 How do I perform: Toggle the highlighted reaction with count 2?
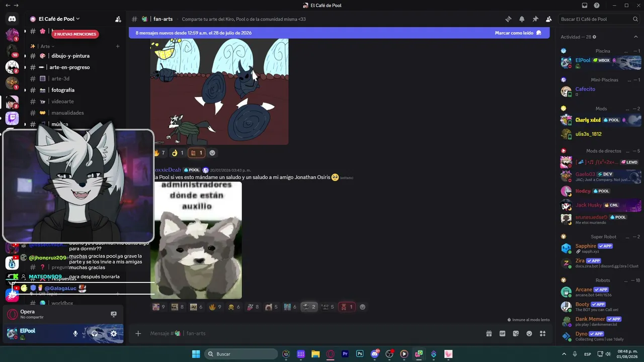pyautogui.click(x=309, y=307)
